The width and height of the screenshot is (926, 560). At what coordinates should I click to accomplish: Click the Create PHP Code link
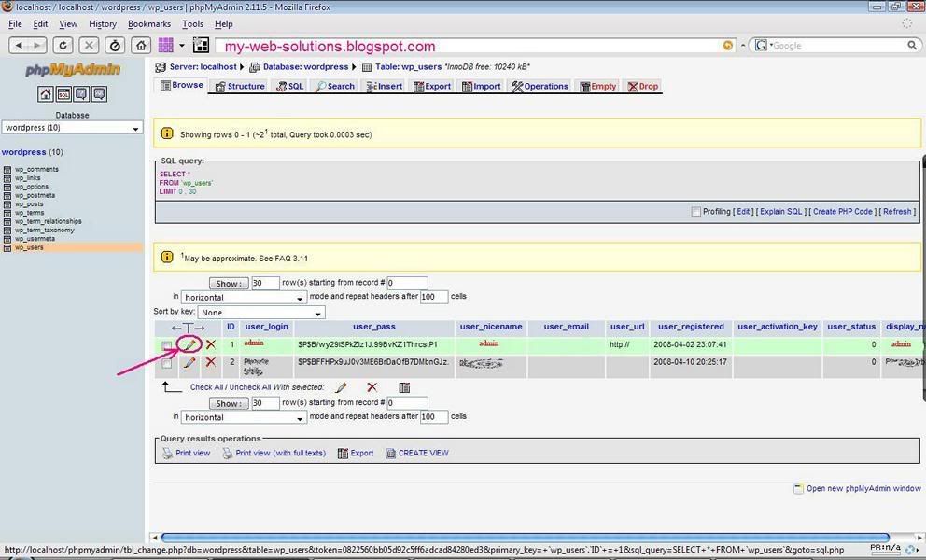coord(843,212)
